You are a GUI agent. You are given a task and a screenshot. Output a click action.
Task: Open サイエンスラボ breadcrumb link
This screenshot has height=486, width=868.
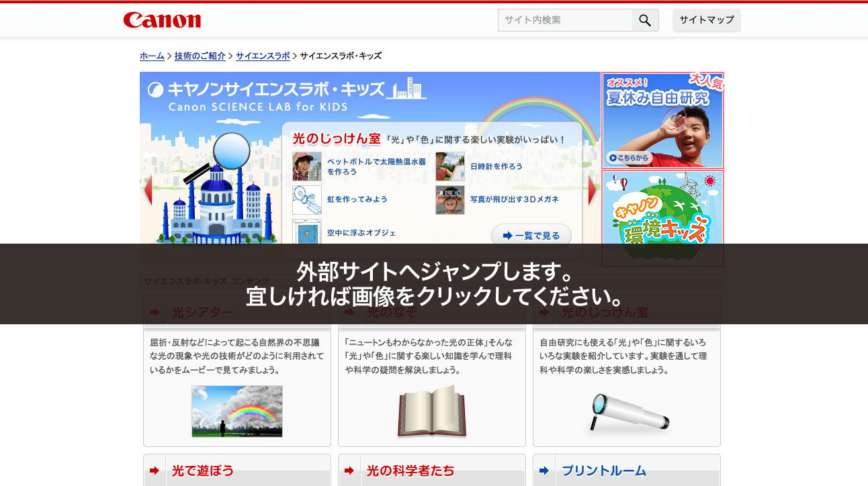pos(263,56)
